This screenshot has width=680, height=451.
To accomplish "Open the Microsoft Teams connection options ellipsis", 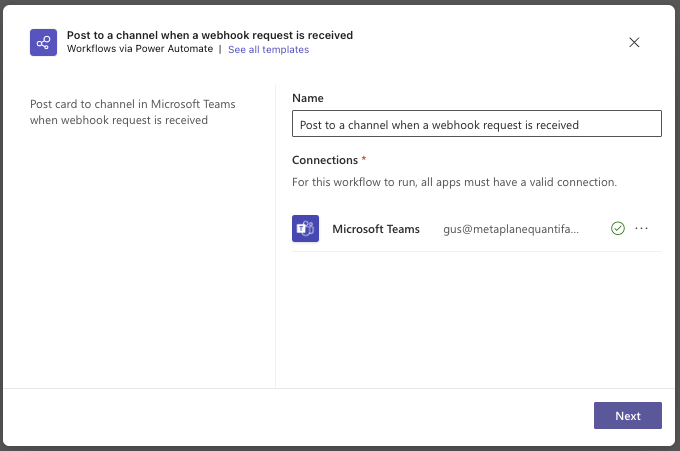I will 642,228.
